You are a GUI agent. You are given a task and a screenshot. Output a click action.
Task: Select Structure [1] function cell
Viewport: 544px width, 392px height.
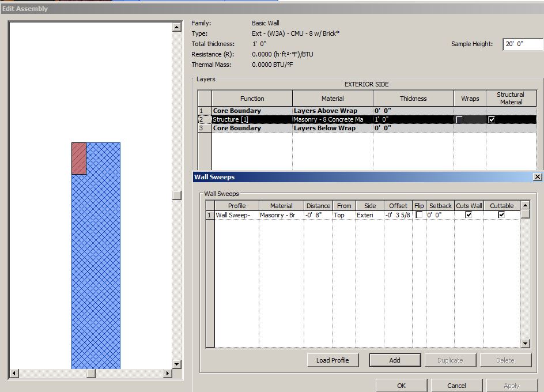[x=252, y=119]
